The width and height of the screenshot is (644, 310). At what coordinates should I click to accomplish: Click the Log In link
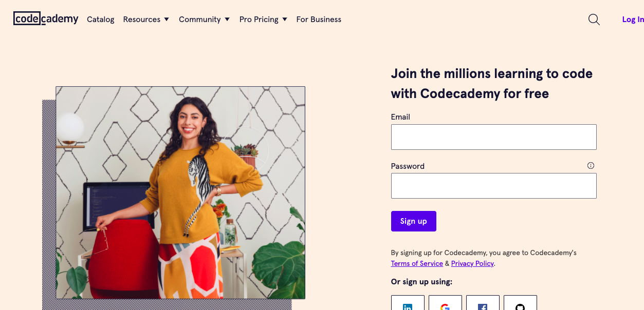pos(633,20)
